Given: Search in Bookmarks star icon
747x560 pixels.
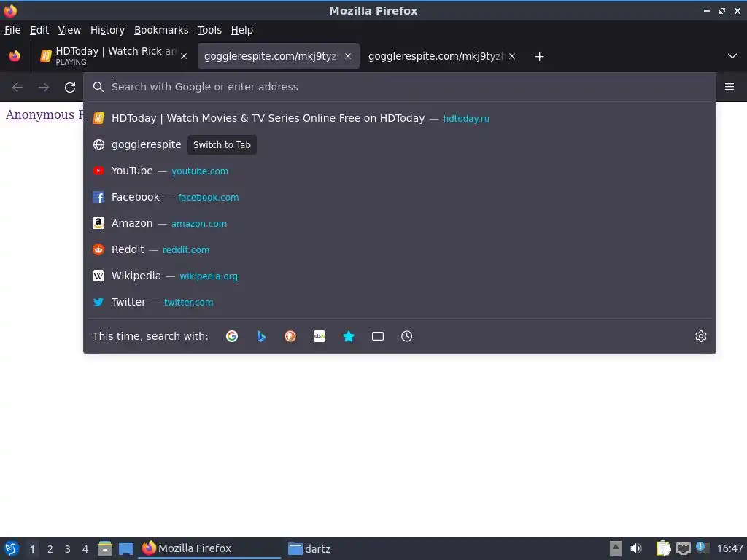Looking at the screenshot, I should point(349,336).
